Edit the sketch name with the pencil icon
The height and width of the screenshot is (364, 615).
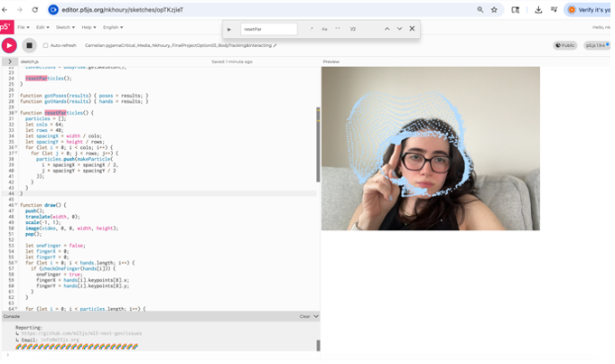(275, 45)
